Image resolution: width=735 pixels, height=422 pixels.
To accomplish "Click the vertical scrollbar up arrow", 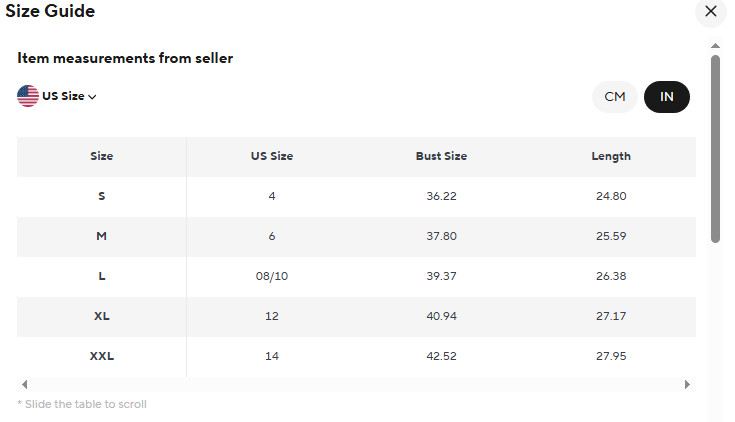I will pyautogui.click(x=715, y=45).
